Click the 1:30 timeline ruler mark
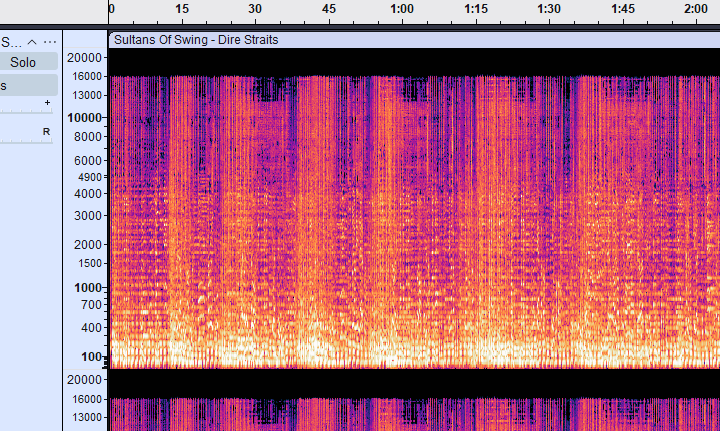720x431 pixels. coord(549,10)
